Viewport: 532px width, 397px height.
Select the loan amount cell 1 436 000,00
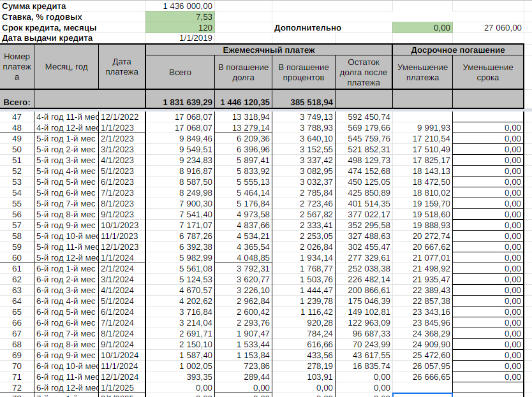click(x=180, y=6)
